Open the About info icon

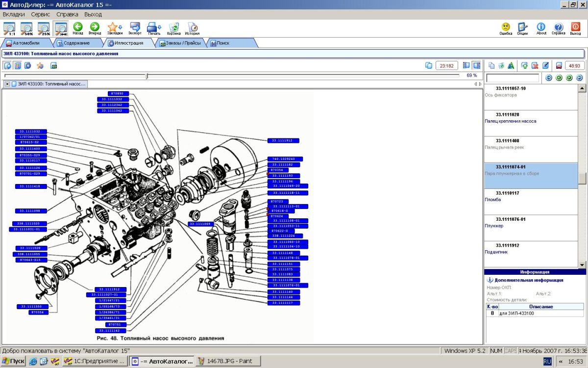pos(541,28)
